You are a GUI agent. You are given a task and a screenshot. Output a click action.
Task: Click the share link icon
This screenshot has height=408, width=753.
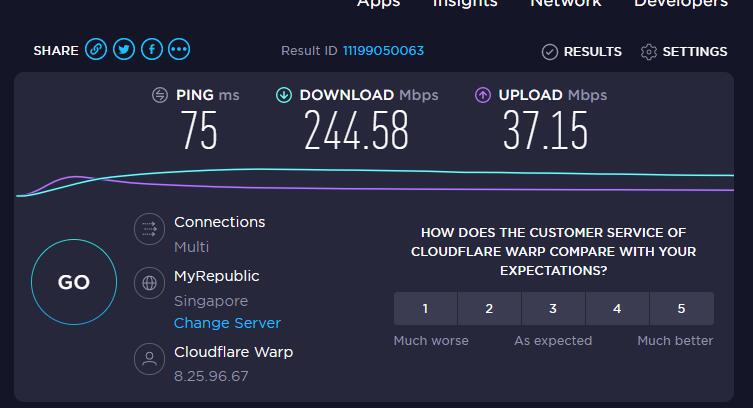click(x=96, y=49)
